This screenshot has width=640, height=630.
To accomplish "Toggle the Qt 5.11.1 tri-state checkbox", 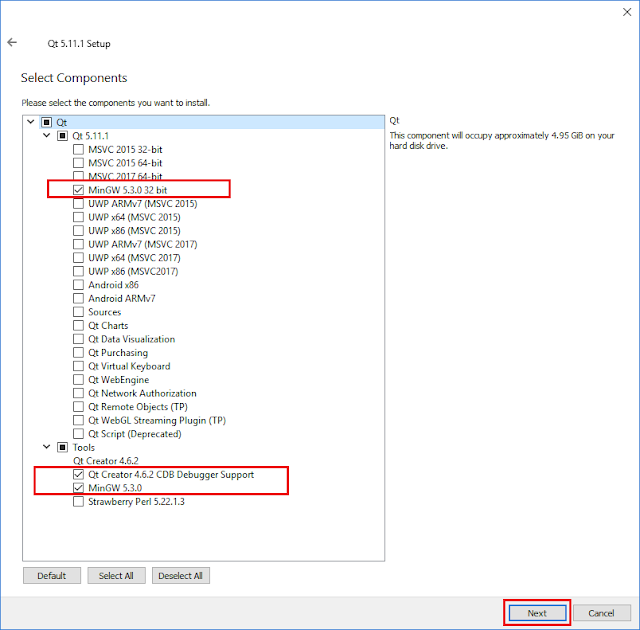I will (62, 135).
